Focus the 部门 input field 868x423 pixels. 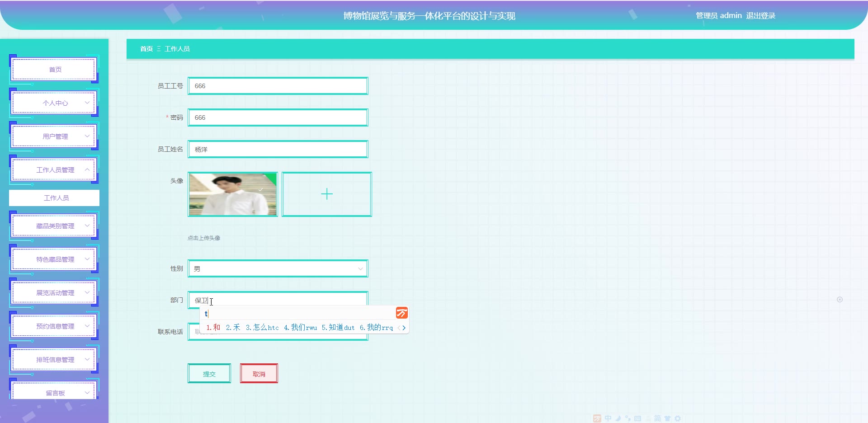pyautogui.click(x=278, y=299)
